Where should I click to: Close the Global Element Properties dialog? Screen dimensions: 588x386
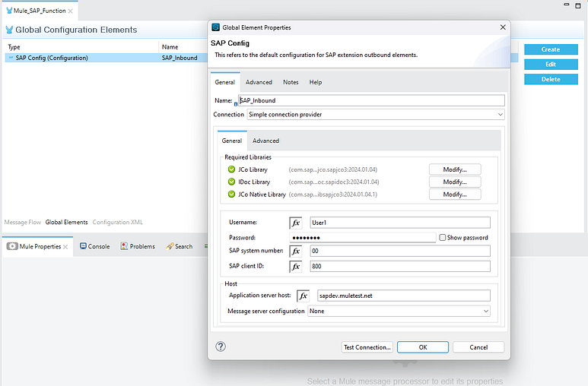(x=503, y=27)
